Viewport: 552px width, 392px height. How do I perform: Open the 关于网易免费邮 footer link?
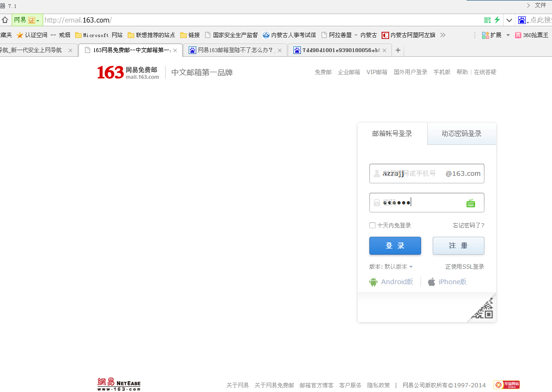[274, 385]
